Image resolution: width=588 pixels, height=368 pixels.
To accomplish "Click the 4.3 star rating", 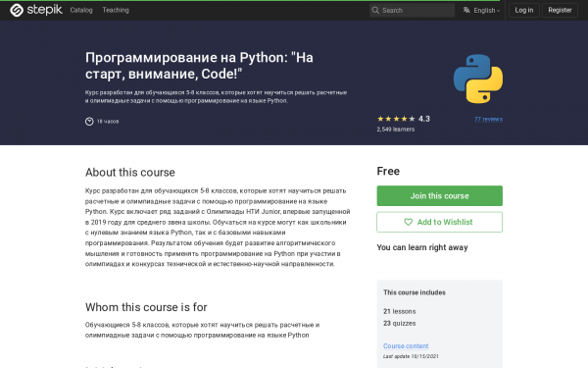I will [x=403, y=119].
